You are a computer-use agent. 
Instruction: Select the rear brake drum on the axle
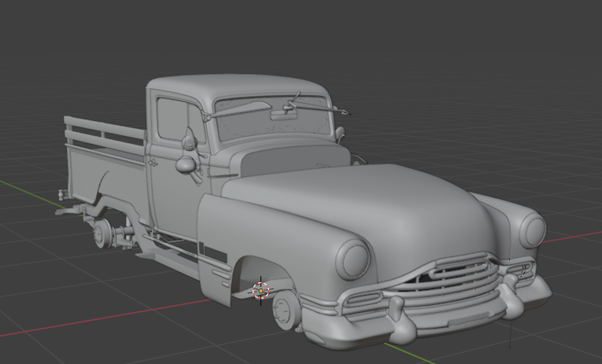click(102, 233)
